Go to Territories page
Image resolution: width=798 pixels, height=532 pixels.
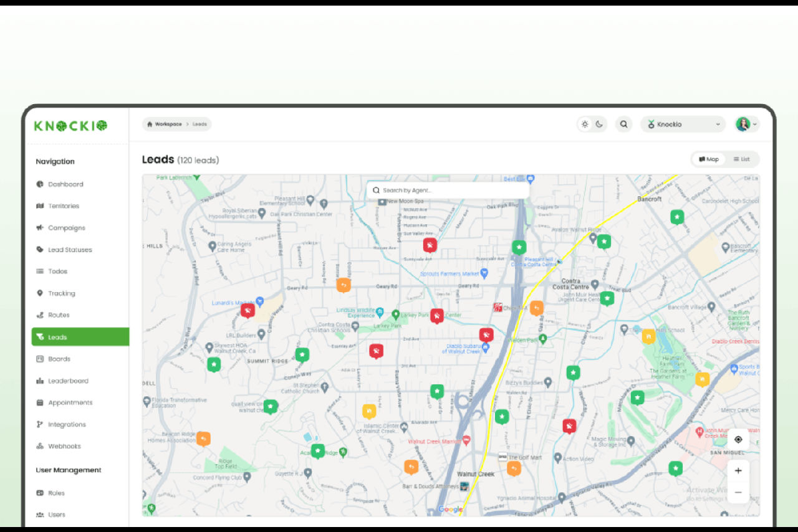[64, 206]
